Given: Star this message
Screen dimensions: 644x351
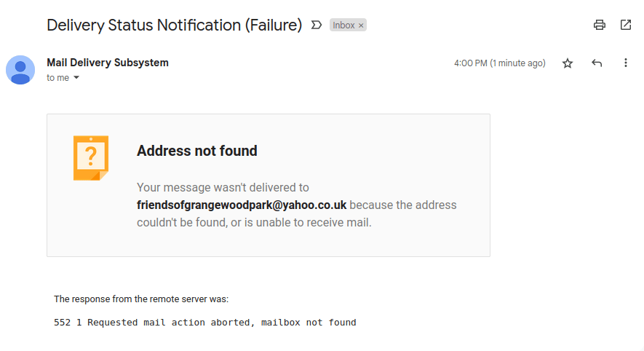Looking at the screenshot, I should (x=568, y=63).
